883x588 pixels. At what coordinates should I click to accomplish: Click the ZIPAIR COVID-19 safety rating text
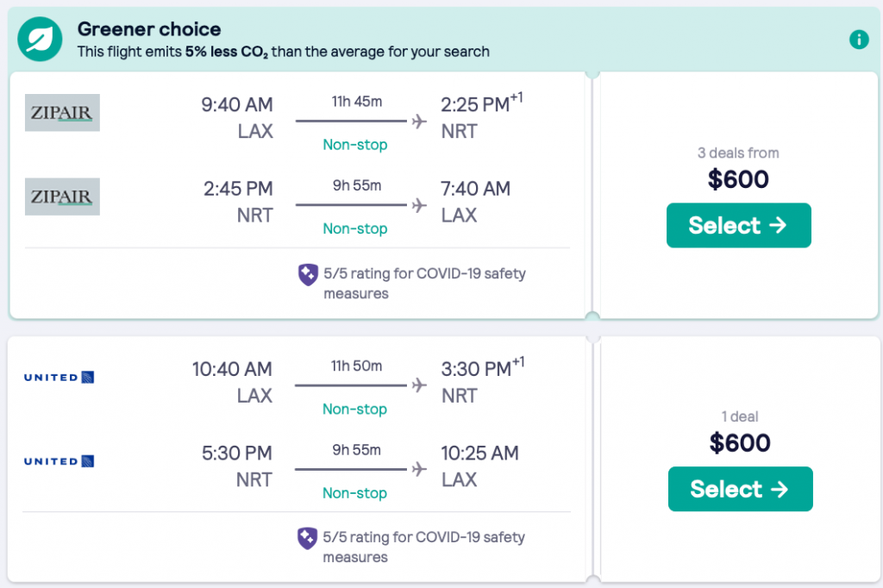coord(424,283)
